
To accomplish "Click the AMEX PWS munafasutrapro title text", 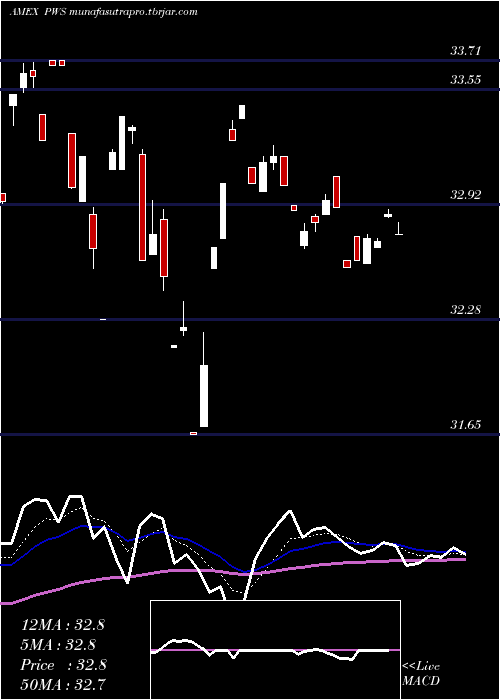I will click(x=104, y=12).
